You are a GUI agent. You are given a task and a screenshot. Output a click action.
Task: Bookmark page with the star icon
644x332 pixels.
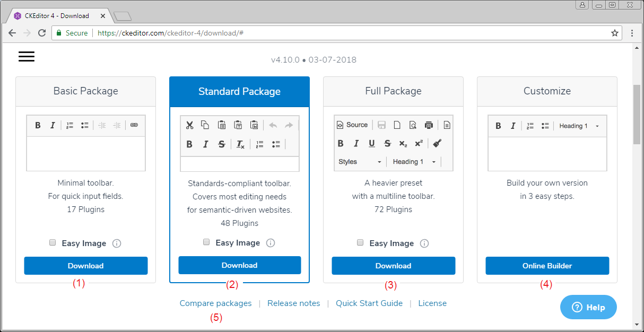pos(615,33)
